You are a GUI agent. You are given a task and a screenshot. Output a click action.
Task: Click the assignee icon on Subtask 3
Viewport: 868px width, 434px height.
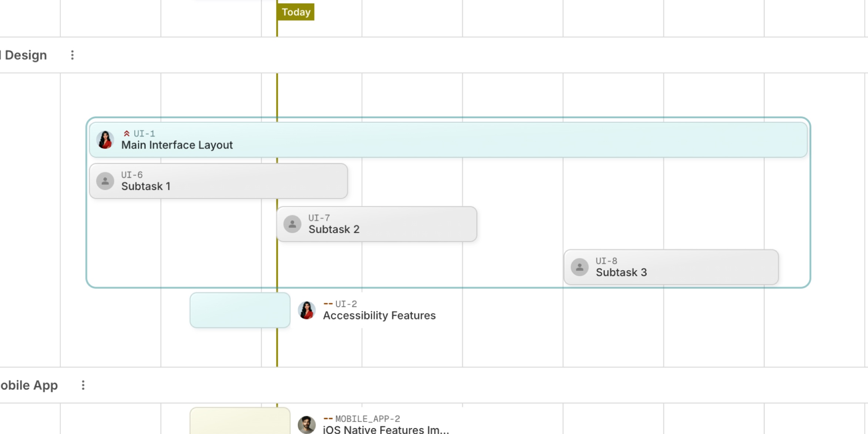(579, 267)
